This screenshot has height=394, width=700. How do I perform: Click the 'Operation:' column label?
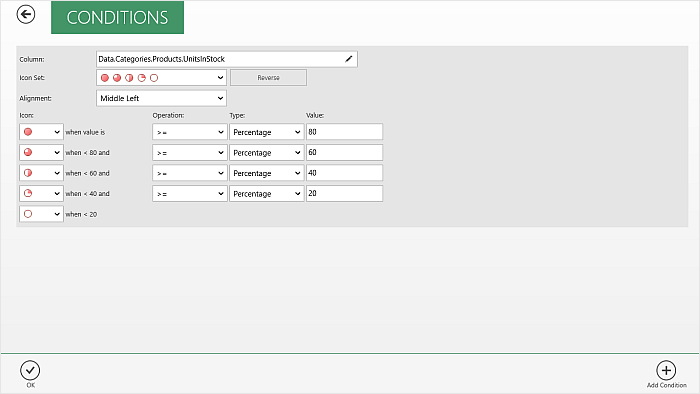168,115
